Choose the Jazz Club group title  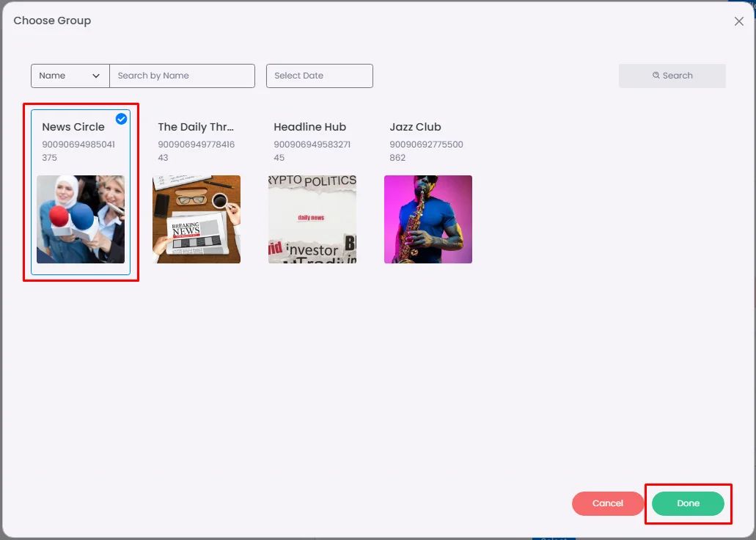tap(415, 127)
